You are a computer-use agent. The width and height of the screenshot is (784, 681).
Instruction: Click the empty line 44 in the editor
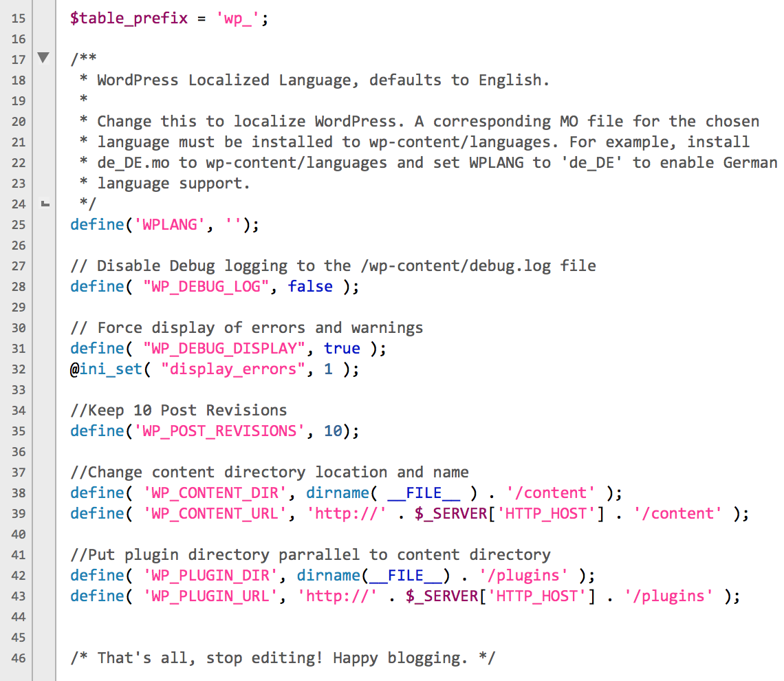[419, 617]
